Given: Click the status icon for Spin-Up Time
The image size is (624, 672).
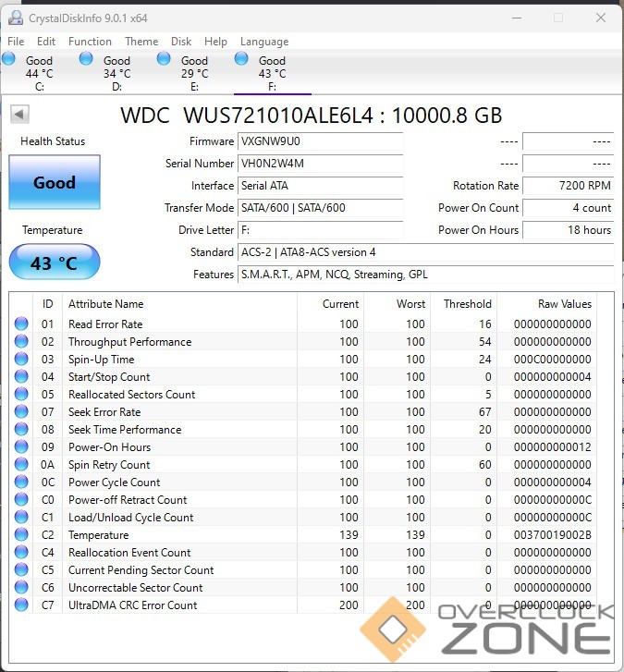Looking at the screenshot, I should click(21, 359).
